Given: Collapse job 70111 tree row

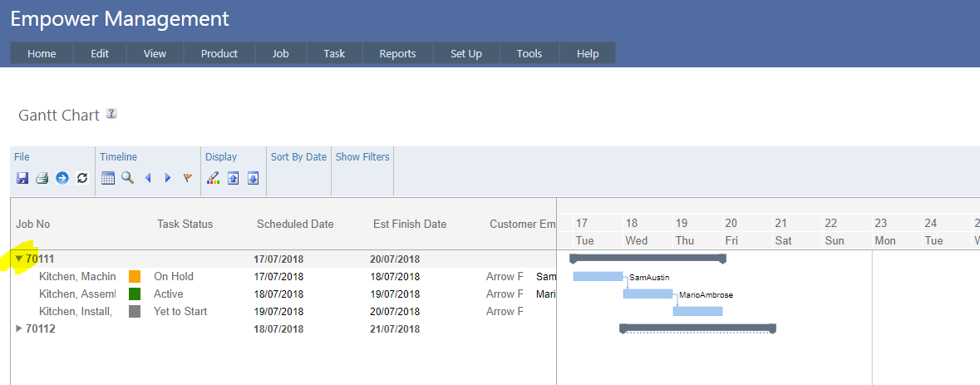Looking at the screenshot, I should 19,259.
